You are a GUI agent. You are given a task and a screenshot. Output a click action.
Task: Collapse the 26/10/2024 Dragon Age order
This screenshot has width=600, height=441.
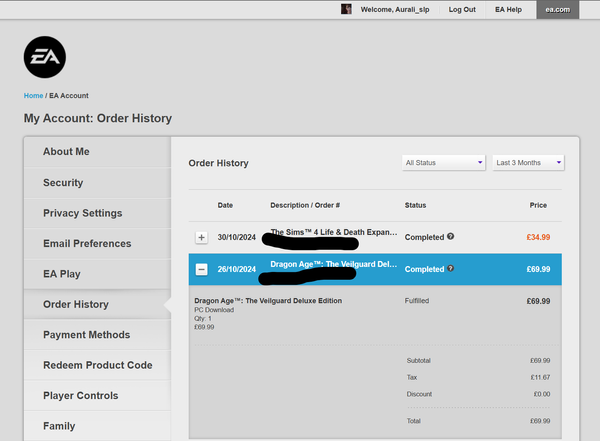click(x=201, y=269)
